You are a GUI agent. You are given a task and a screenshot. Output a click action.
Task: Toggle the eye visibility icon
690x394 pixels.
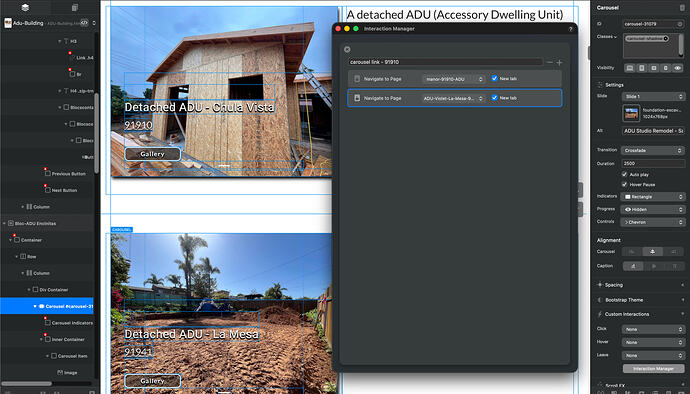pyautogui.click(x=678, y=68)
